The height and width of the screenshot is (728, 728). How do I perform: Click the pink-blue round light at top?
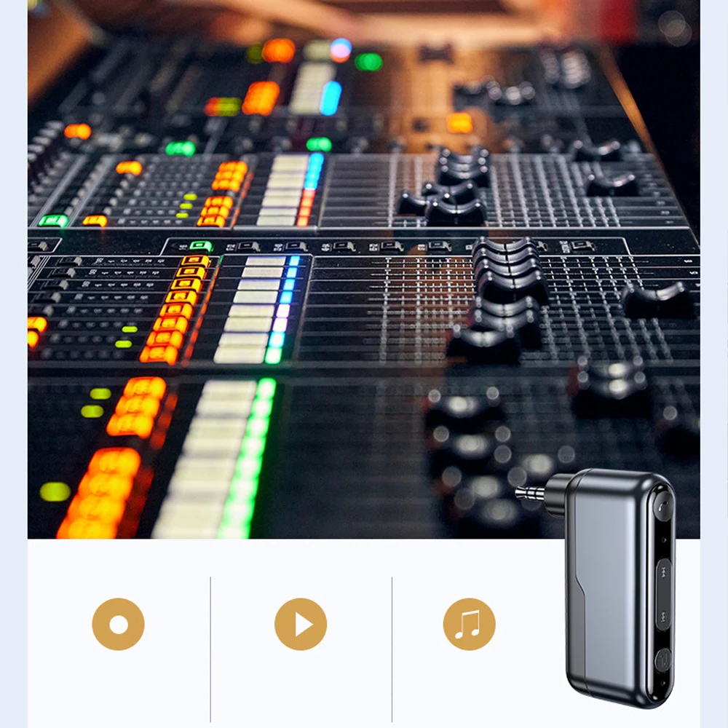point(341,50)
